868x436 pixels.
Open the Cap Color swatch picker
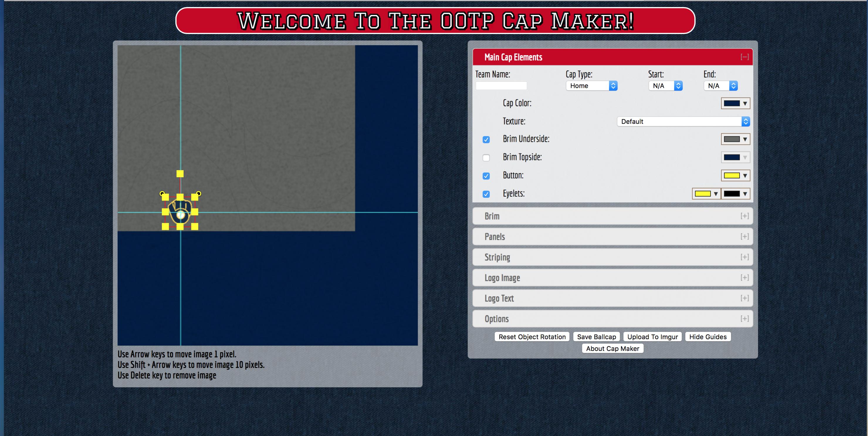point(735,103)
